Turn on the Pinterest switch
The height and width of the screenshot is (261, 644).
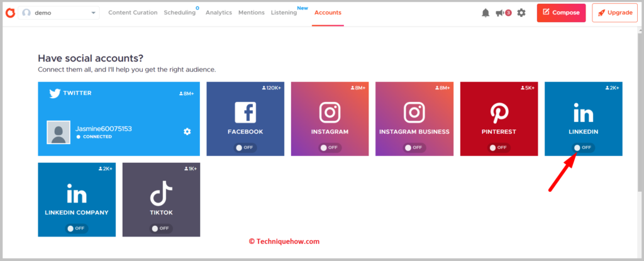pyautogui.click(x=499, y=148)
